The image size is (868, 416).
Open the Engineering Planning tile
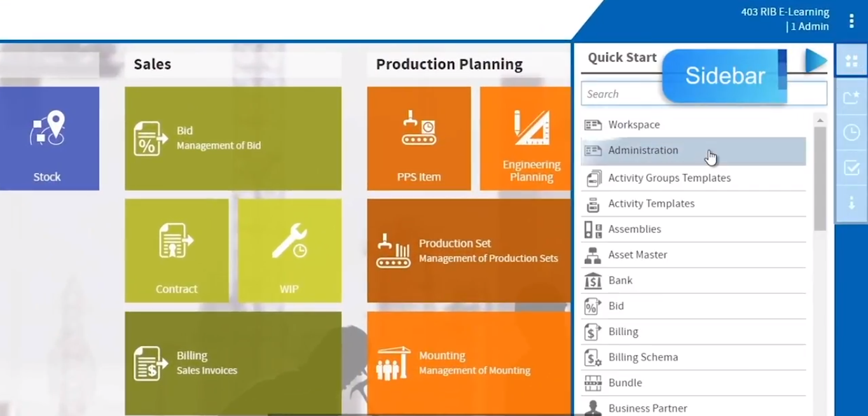[x=525, y=138]
